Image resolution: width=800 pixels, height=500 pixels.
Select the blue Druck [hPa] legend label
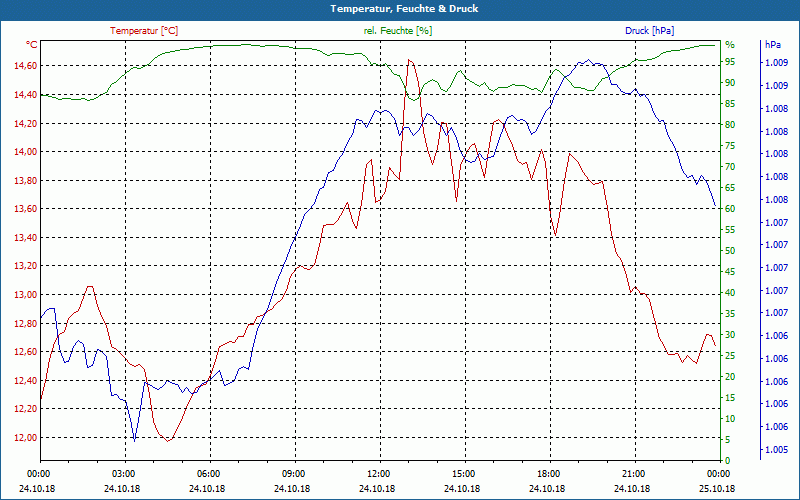pos(649,31)
